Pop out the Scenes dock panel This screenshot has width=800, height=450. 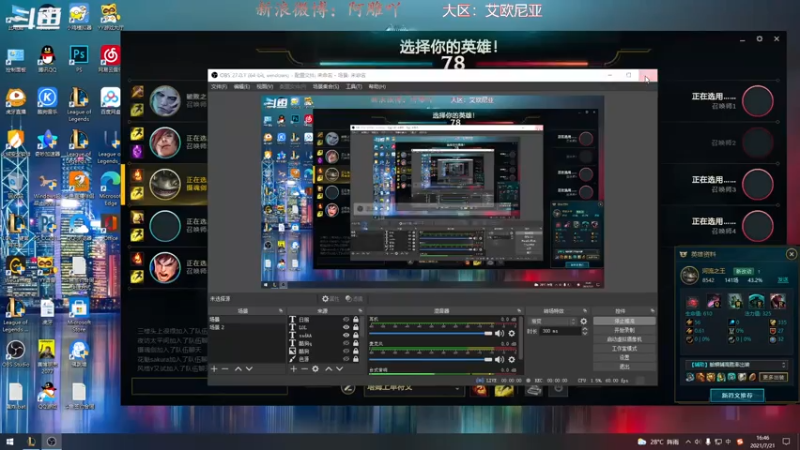[x=281, y=311]
